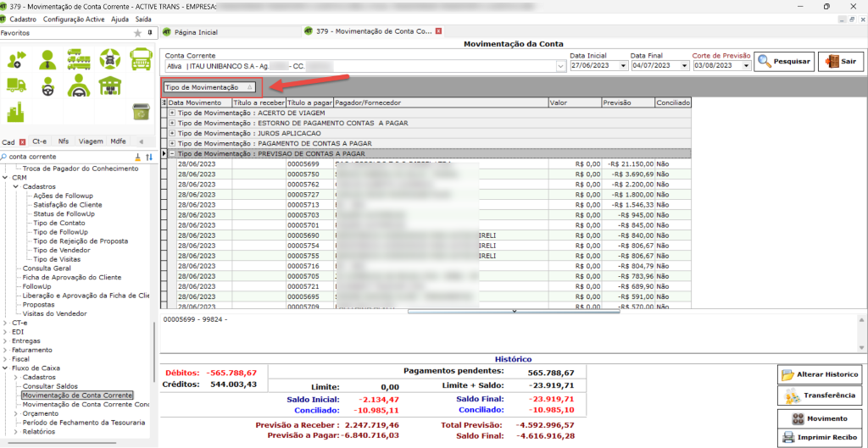Open the add-person forwarding favorite icon

[x=17, y=58]
